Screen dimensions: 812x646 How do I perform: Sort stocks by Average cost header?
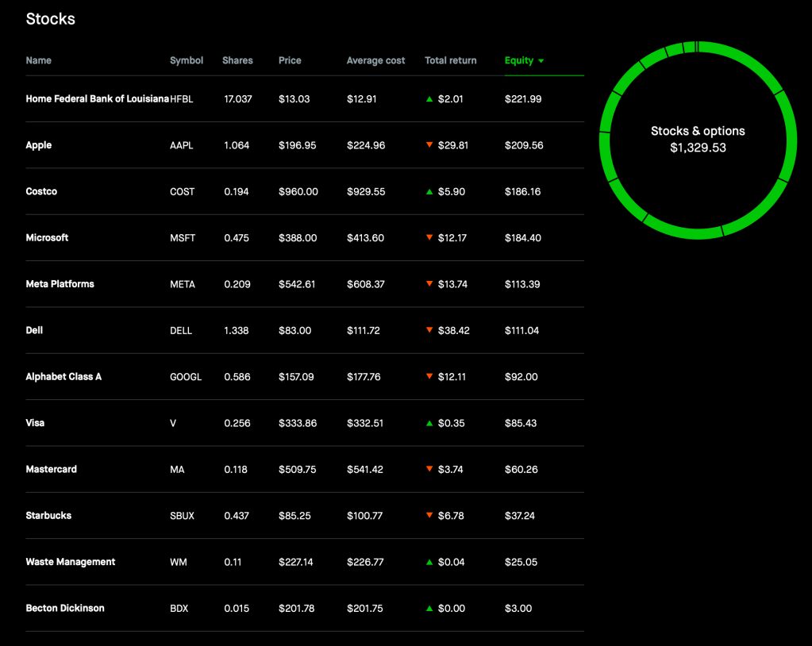(x=375, y=60)
